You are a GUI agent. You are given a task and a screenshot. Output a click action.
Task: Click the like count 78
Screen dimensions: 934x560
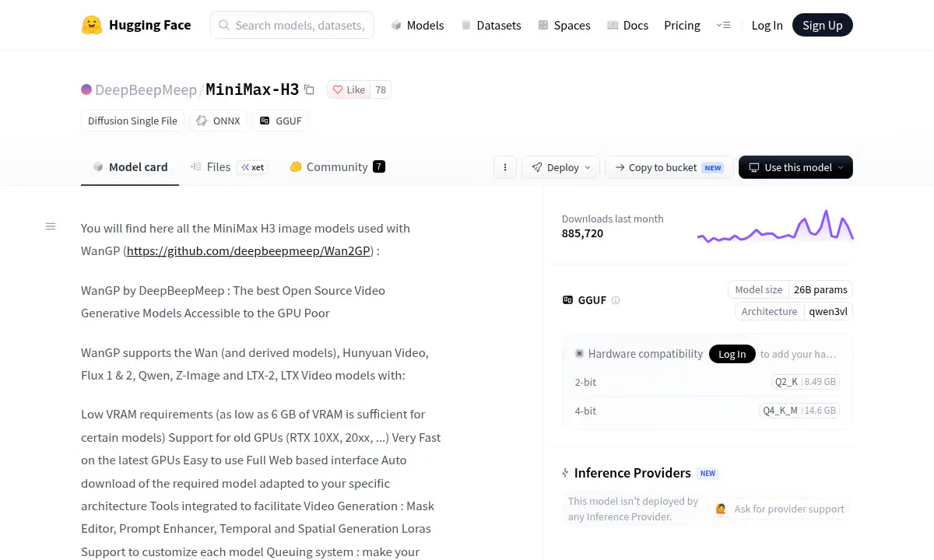[381, 89]
